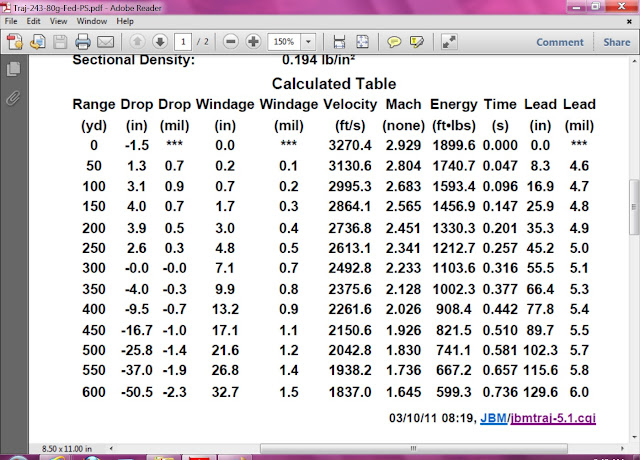Add a sticky note comment
Image resolution: width=640 pixels, height=460 pixels.
[394, 42]
